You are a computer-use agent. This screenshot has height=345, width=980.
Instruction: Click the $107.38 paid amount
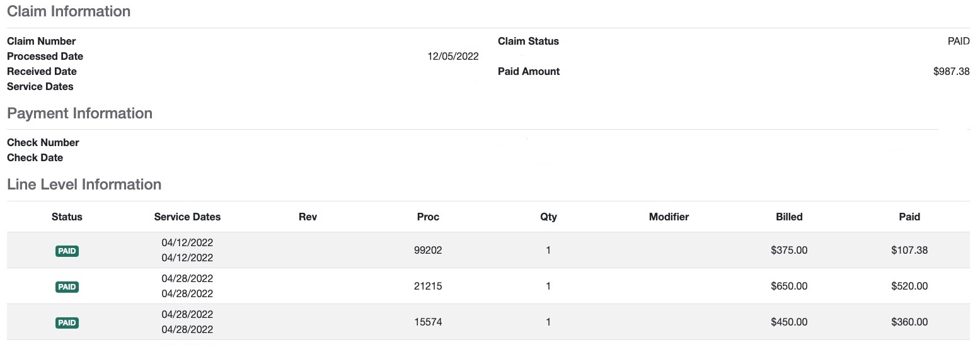pos(909,250)
